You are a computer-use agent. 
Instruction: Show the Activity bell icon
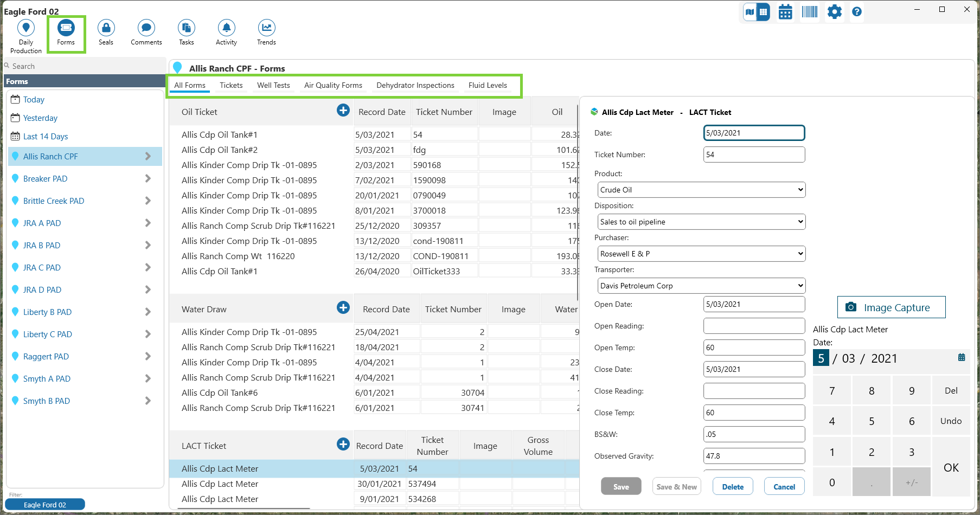226,28
